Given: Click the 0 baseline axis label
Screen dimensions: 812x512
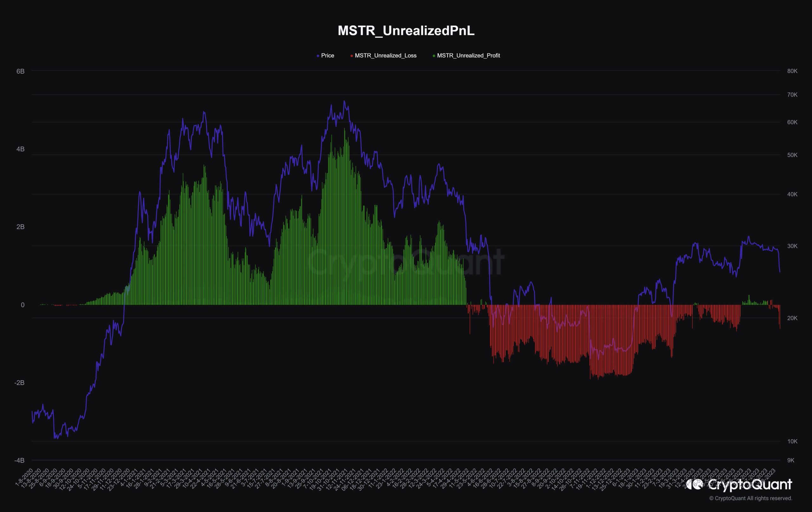Looking at the screenshot, I should [23, 305].
